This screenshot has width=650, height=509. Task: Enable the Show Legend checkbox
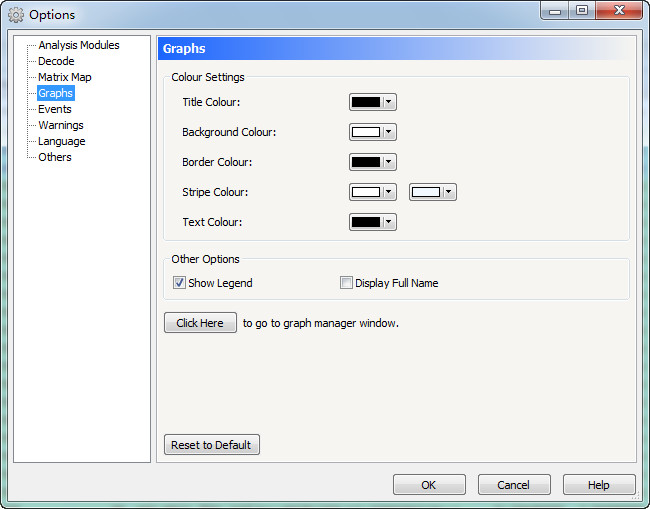point(180,283)
